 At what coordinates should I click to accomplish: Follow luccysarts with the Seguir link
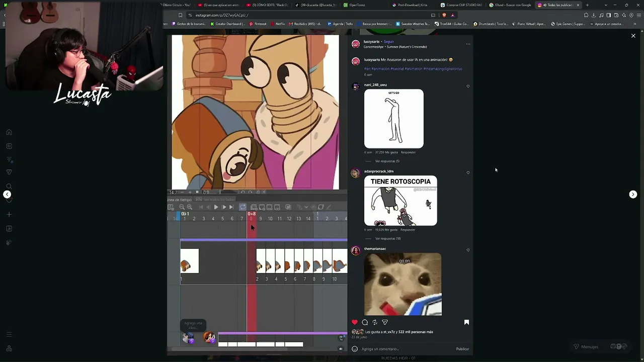pyautogui.click(x=389, y=42)
